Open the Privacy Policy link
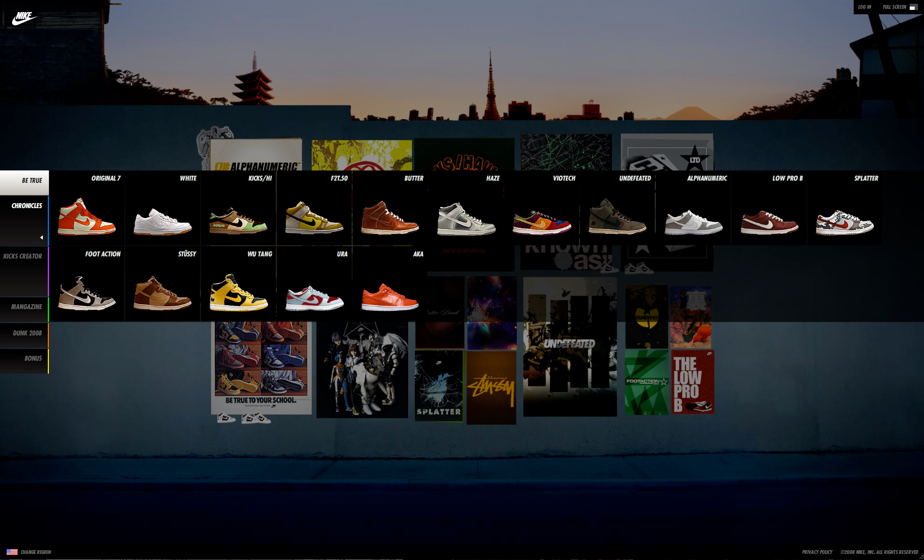Viewport: 924px width, 560px height. coord(817,552)
